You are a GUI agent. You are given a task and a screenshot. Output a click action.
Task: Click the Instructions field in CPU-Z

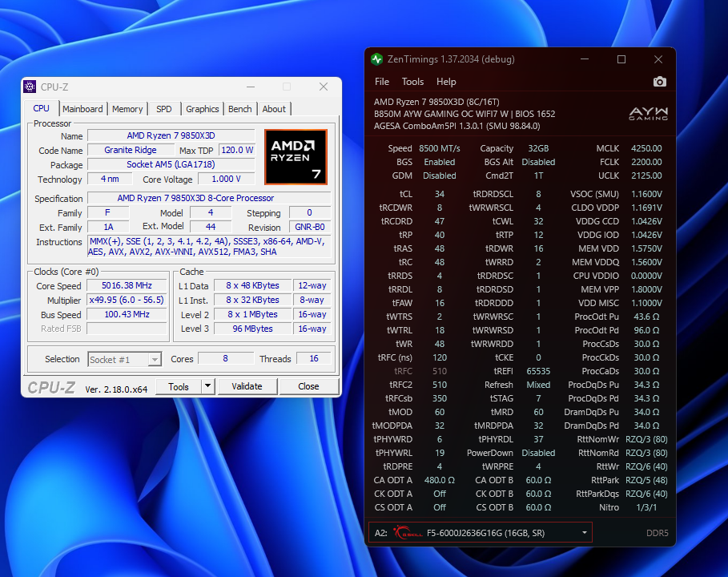point(209,247)
